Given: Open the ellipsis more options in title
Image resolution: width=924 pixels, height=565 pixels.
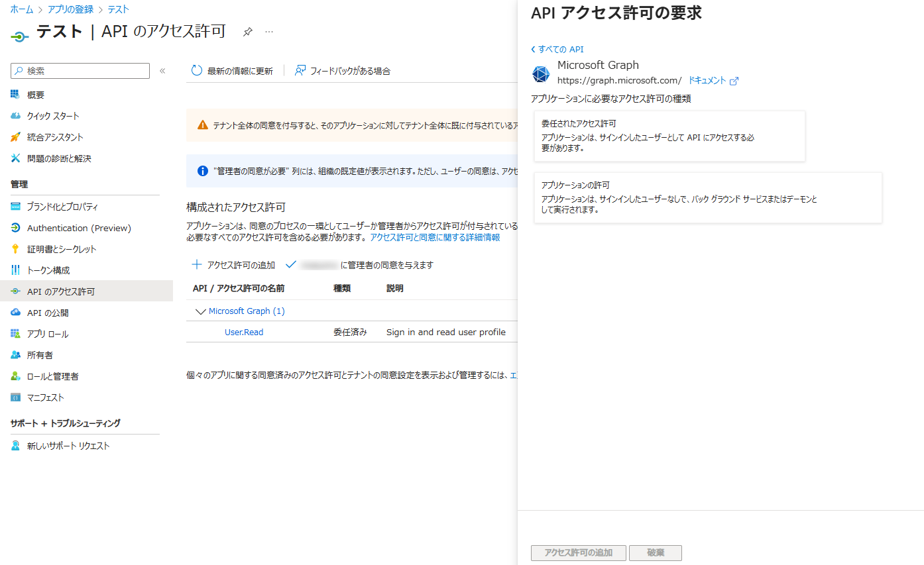Looking at the screenshot, I should [x=269, y=32].
